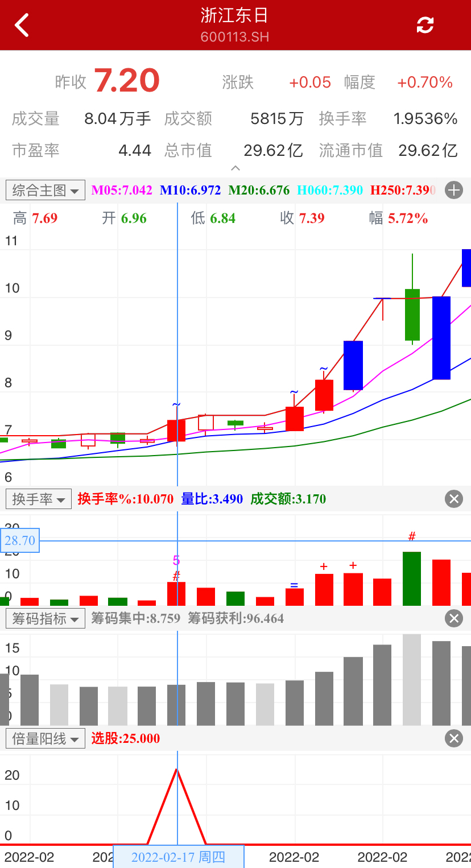Refresh the stock data
471x868 pixels.
click(425, 25)
